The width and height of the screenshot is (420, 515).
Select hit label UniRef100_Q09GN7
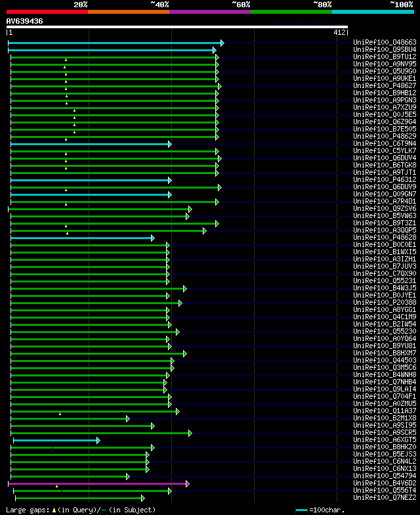click(x=385, y=194)
